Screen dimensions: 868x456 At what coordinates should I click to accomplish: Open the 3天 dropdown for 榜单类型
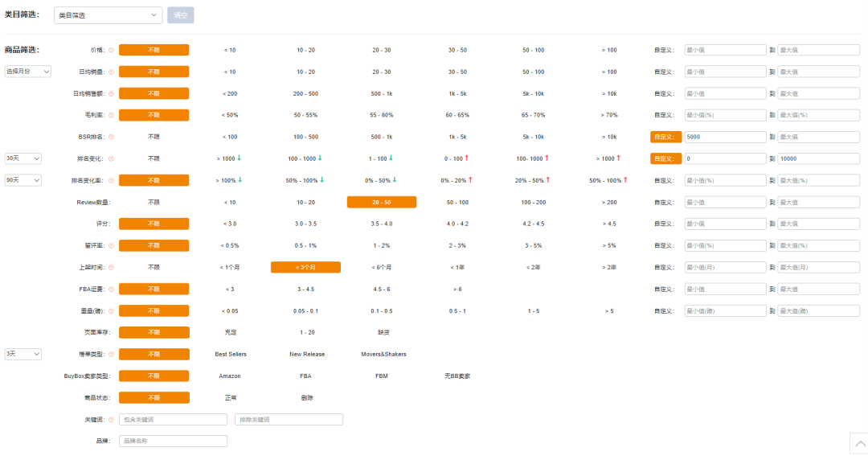(23, 354)
